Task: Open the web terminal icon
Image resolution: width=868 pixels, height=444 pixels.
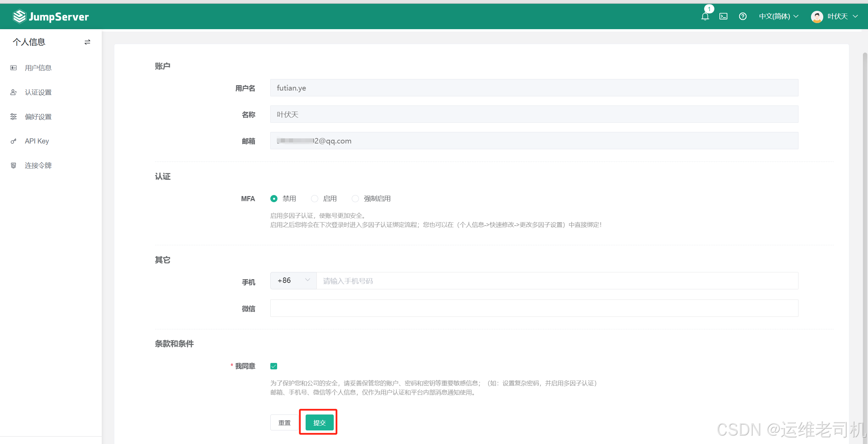Action: [x=723, y=16]
